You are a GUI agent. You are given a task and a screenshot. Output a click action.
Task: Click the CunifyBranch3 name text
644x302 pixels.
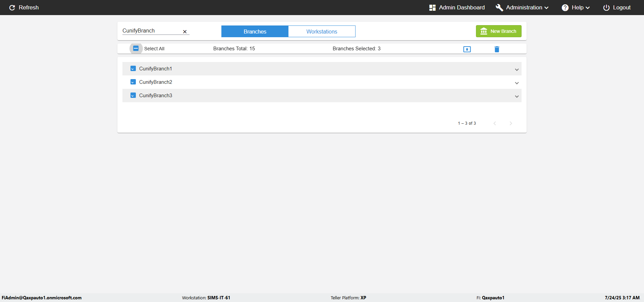(x=156, y=96)
